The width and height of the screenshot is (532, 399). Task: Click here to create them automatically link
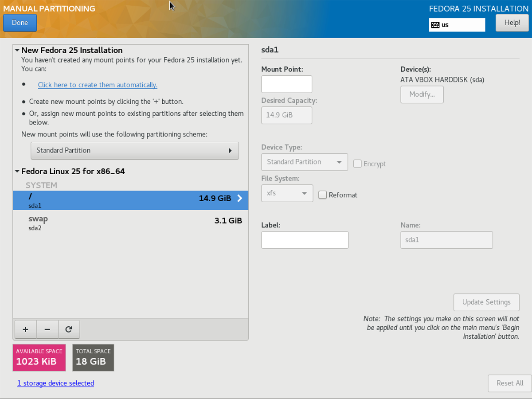[98, 85]
